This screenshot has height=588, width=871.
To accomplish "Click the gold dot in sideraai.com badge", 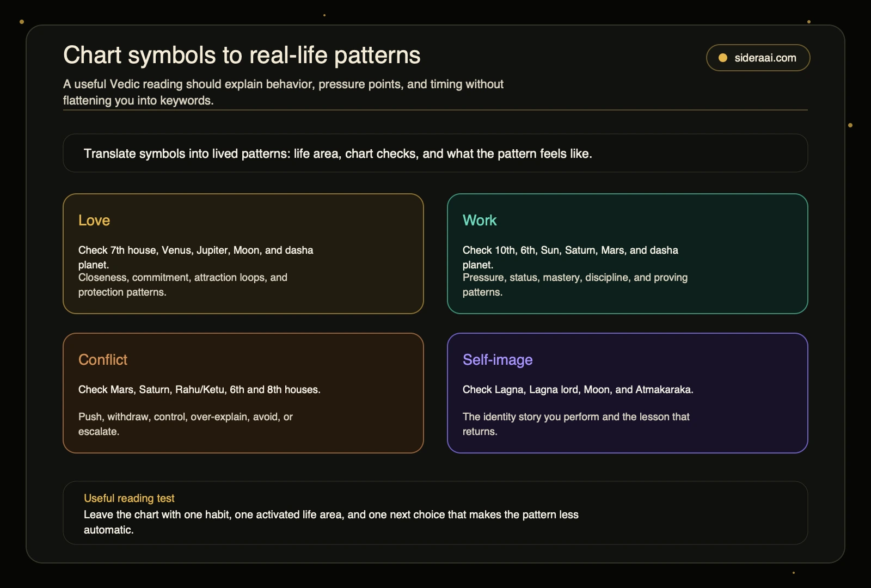I will pos(723,58).
